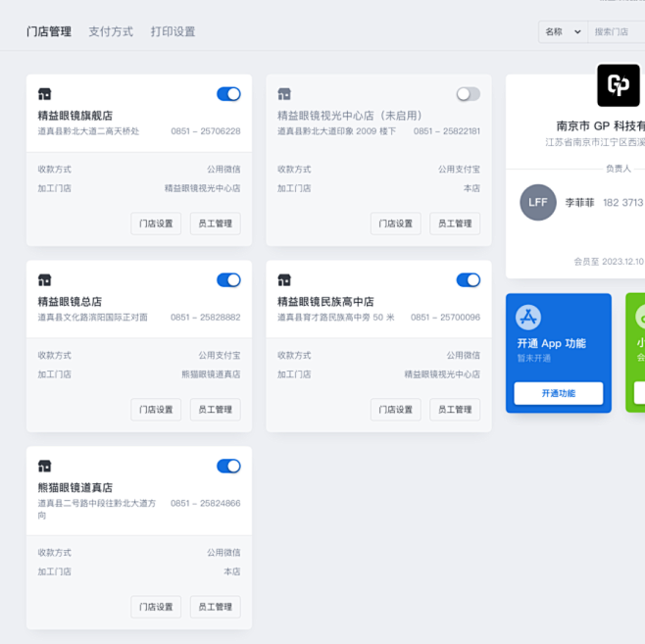Select the 门店管理 tab
645x644 pixels.
49,31
